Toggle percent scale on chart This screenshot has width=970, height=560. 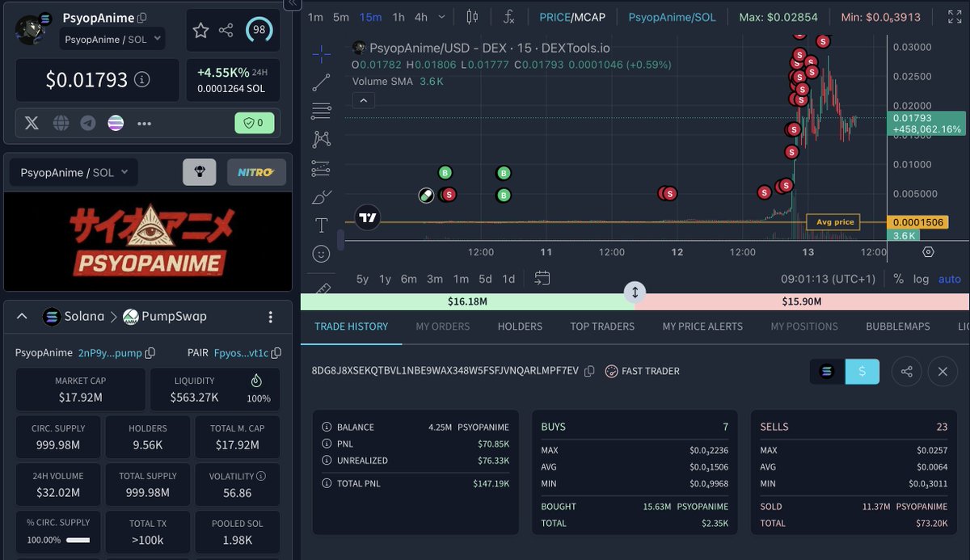point(899,279)
